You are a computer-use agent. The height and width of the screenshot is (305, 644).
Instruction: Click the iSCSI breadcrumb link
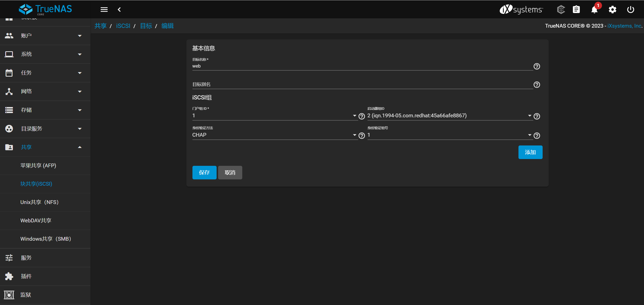click(123, 26)
